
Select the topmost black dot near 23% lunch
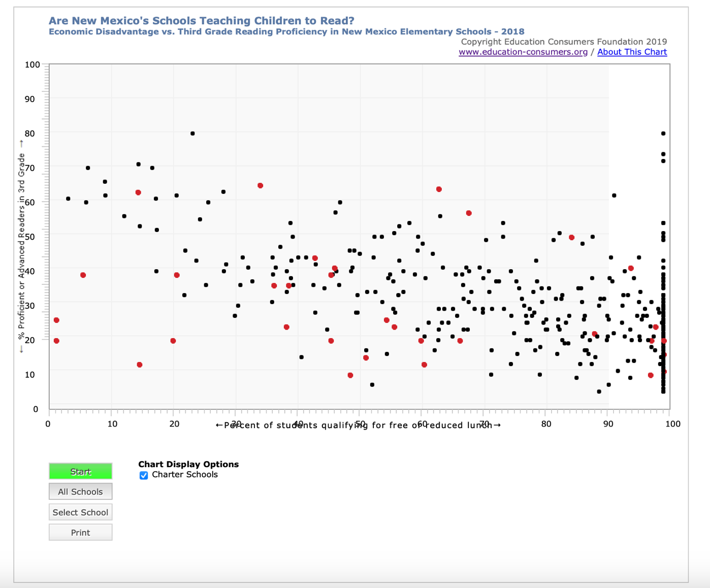pyautogui.click(x=192, y=134)
